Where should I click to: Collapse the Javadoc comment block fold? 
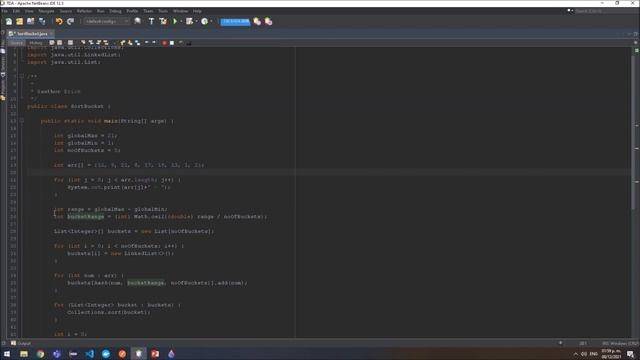coord(22,76)
